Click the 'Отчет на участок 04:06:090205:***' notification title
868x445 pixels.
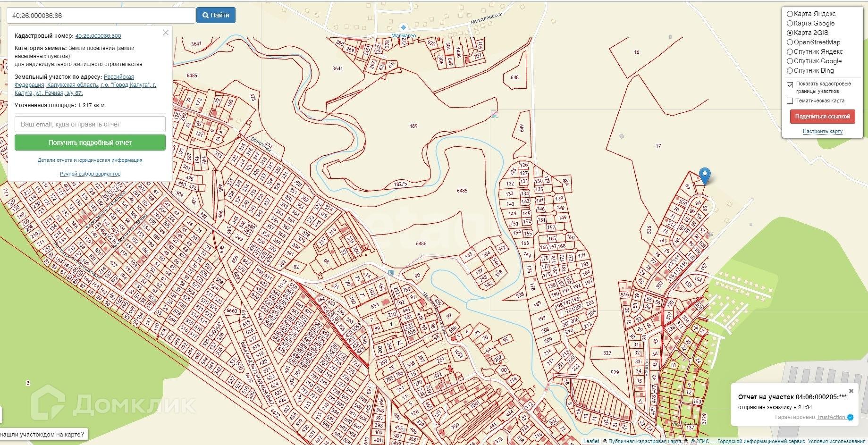point(792,397)
